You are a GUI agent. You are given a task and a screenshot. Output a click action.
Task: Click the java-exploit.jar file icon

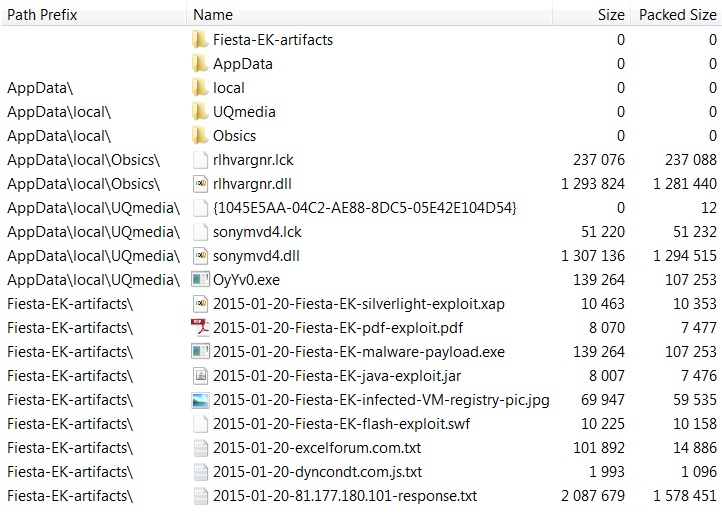[x=200, y=376]
